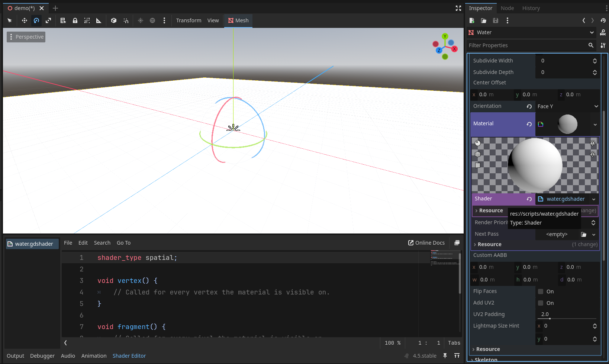Enable the Flip Faces checkbox
This screenshot has height=364, width=609.
click(541, 291)
